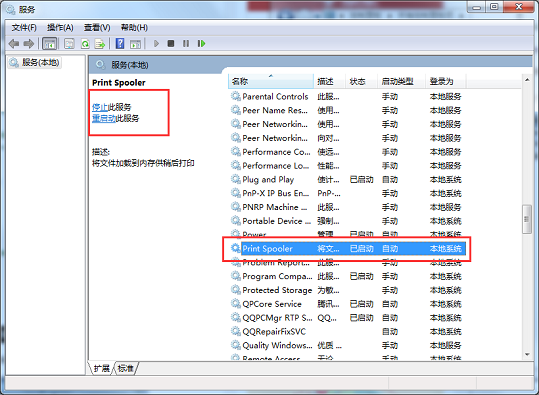This screenshot has height=395, width=539.
Task: Sort by the 启动类型 column header
Action: coord(402,81)
